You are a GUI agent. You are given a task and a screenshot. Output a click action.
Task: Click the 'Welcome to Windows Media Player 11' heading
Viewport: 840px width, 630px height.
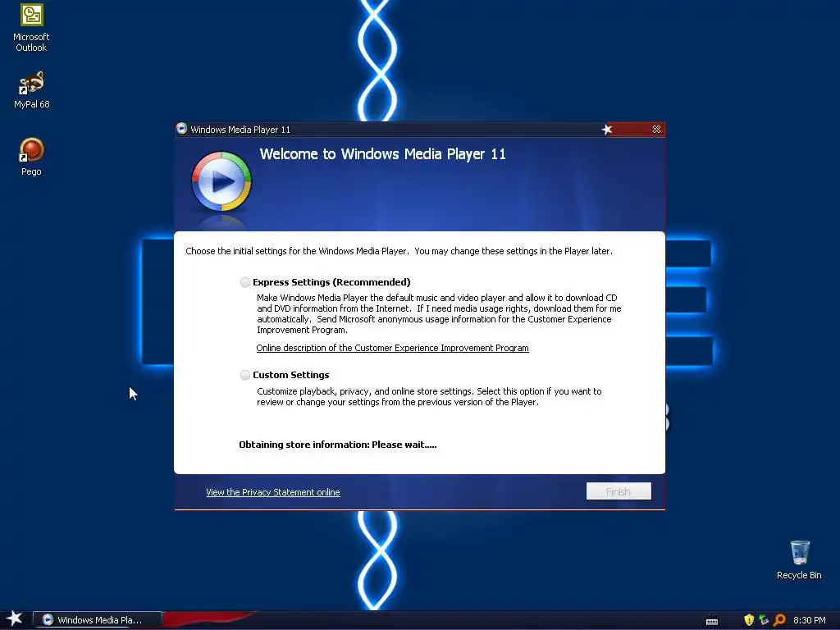click(x=382, y=154)
